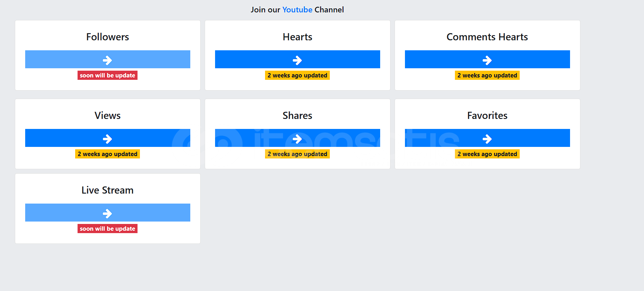Select the yellow badge in Comments Hearts card

click(487, 75)
